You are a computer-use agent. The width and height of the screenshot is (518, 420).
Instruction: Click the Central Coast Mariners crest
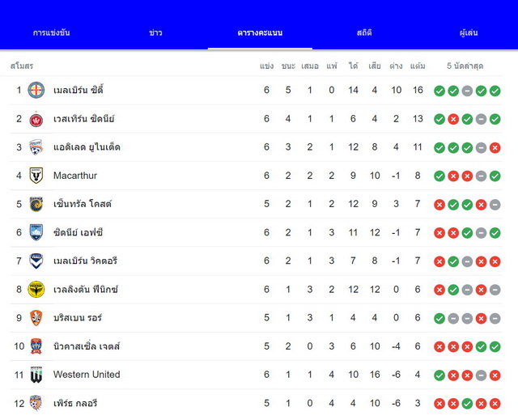[x=36, y=204]
